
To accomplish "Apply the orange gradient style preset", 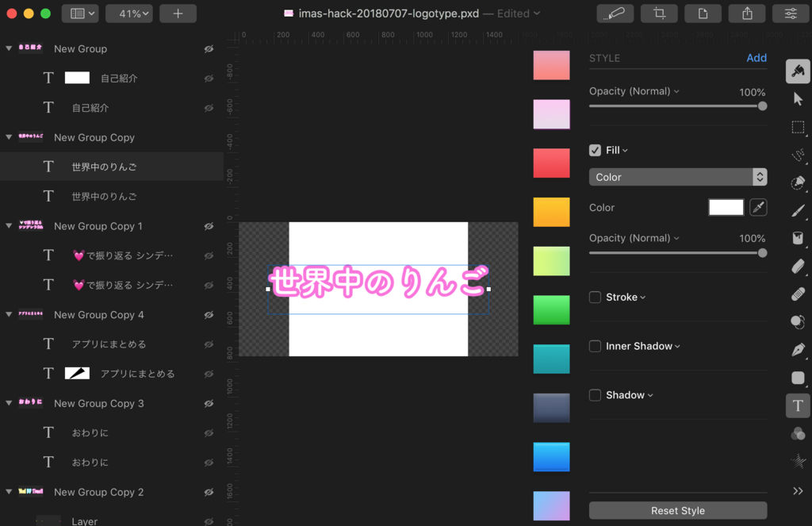I will [x=552, y=212].
